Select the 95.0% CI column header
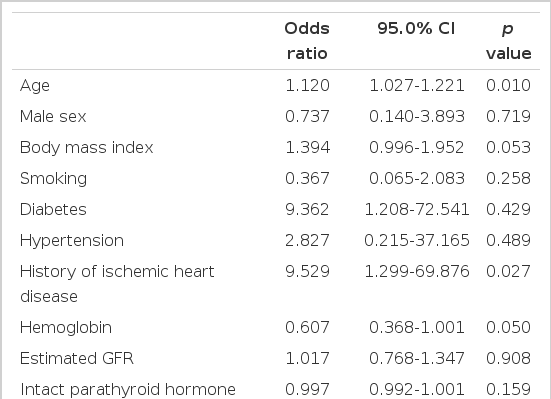This screenshot has width=551, height=399. (416, 28)
